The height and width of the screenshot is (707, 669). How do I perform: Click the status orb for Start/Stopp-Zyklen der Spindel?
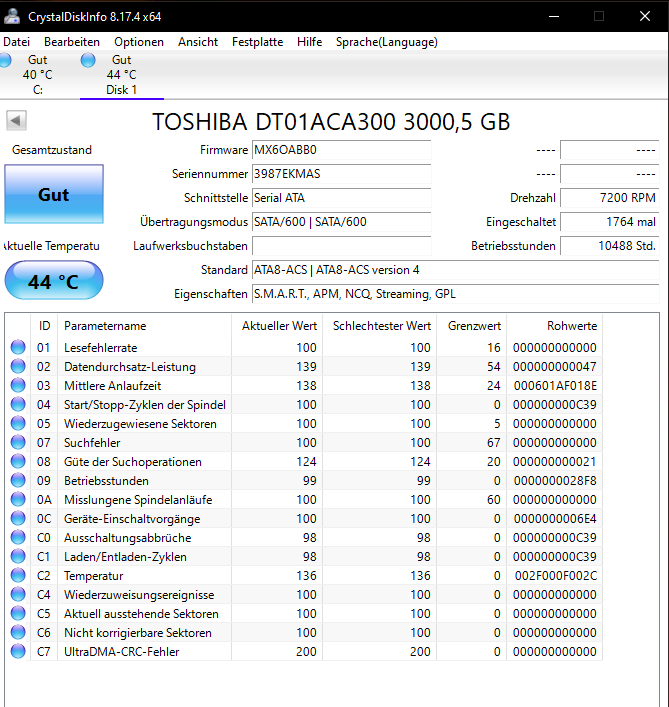pos(18,404)
